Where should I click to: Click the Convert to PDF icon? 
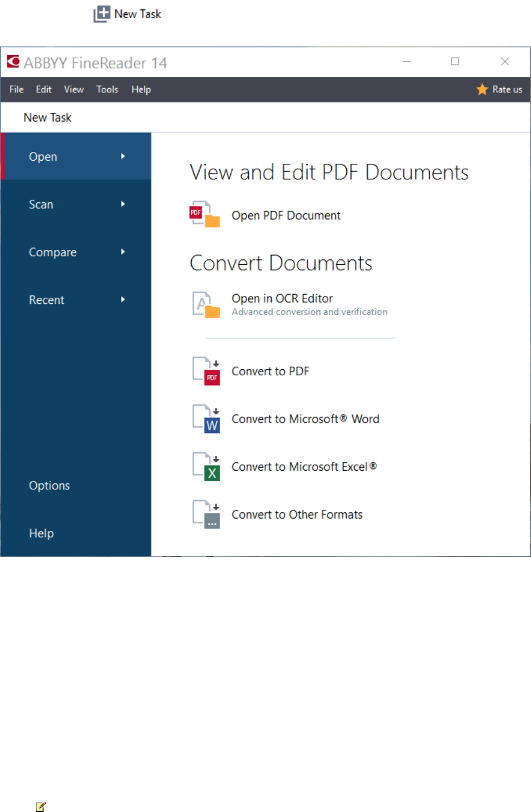(206, 371)
